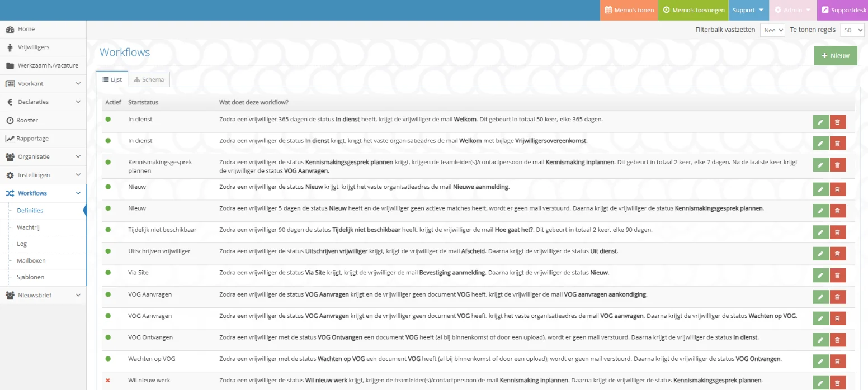This screenshot has height=390, width=868.
Task: Open Mailboxen under Workflows
Action: [31, 260]
